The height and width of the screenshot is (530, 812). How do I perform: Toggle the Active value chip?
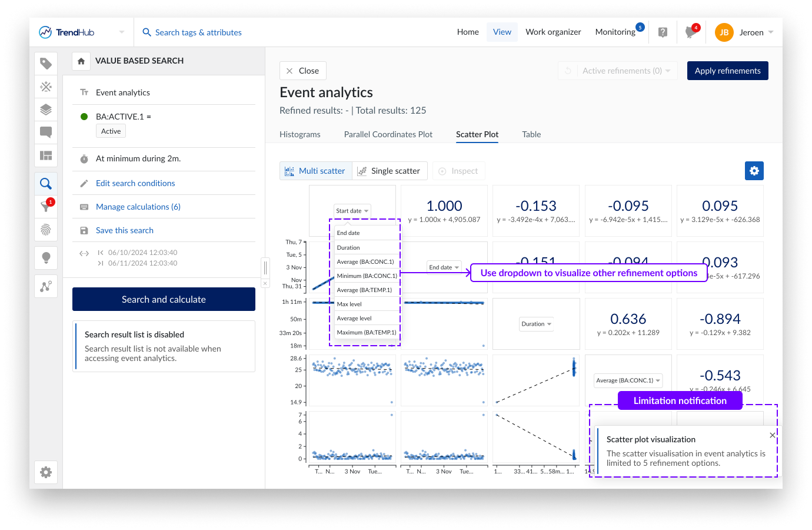click(111, 131)
